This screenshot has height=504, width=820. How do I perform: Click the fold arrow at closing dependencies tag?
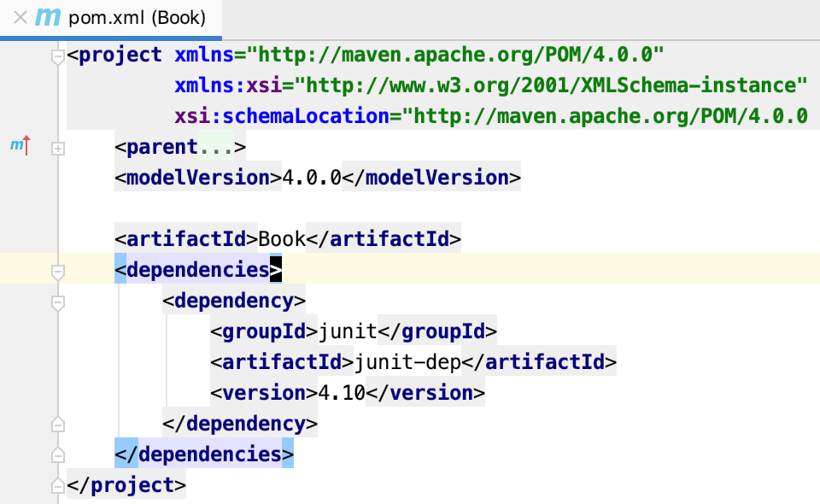point(57,454)
